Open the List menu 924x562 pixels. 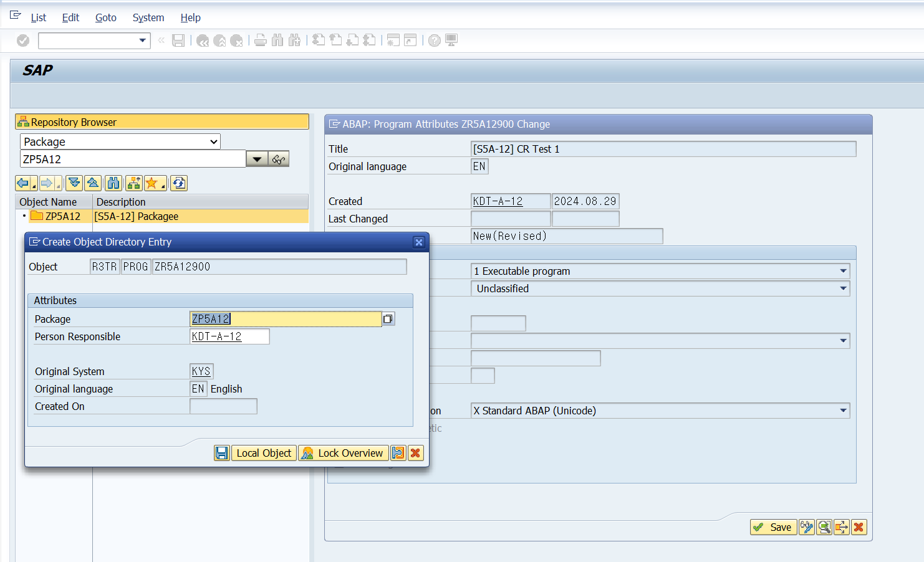pyautogui.click(x=39, y=17)
